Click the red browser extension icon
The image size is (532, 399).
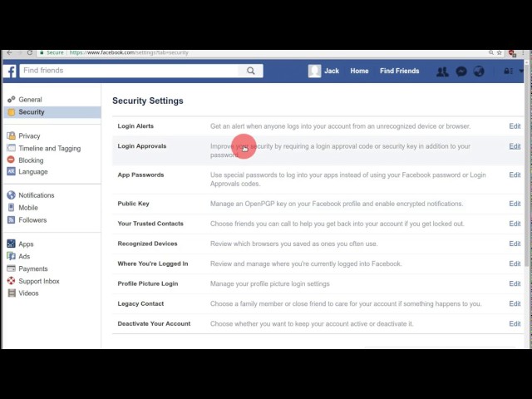512,53
